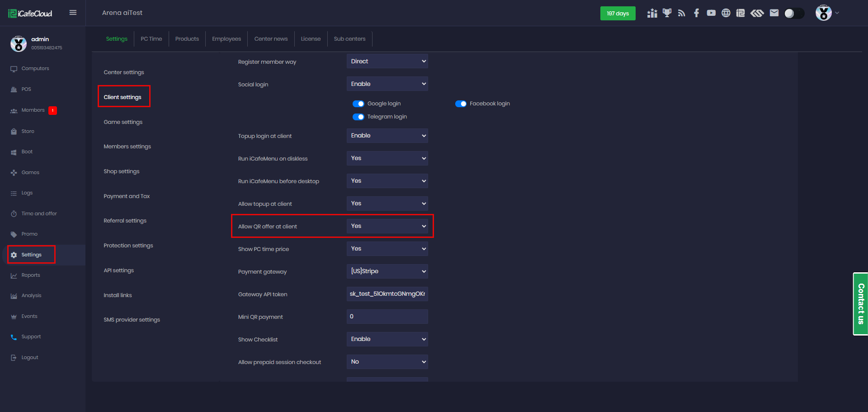Viewport: 868px width, 412px height.
Task: Switch off the Telegram login toggle
Action: click(x=358, y=117)
